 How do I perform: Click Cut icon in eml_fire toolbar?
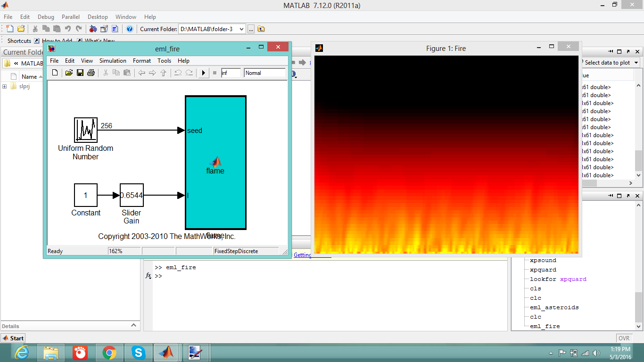click(106, 73)
